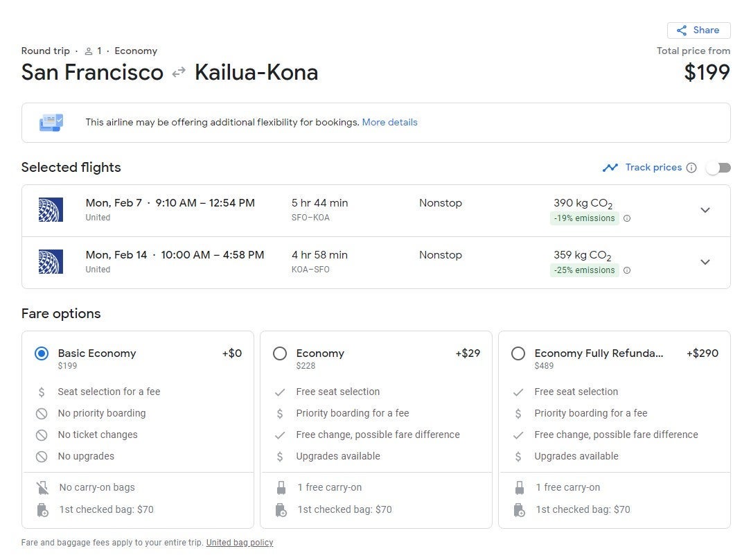This screenshot has height=560, width=751.
Task: Click the Economy Fully Refundable +$290 price
Action: (x=702, y=353)
